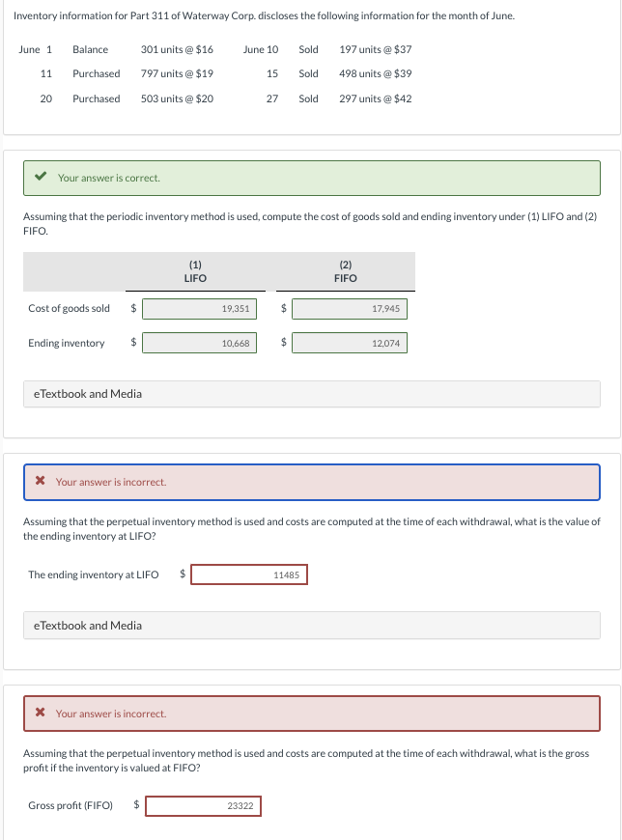622x840 pixels.
Task: Click the dollar sign beside the 11485 input
Action: [x=181, y=574]
